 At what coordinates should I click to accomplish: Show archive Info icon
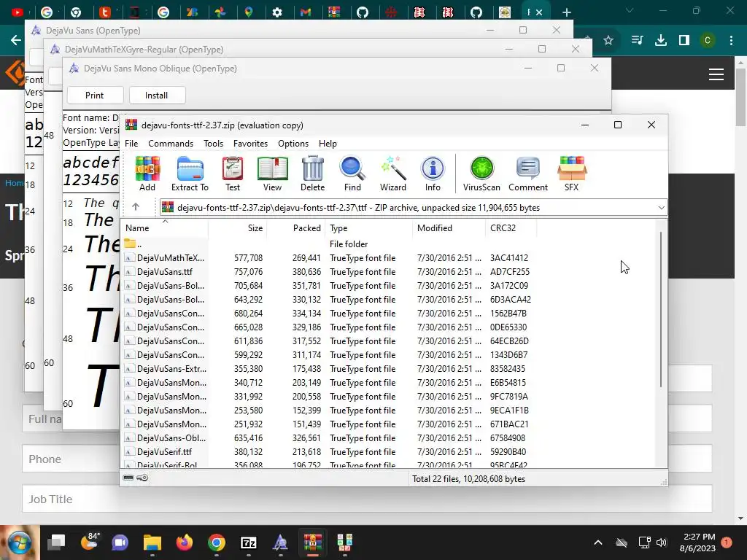tap(433, 174)
